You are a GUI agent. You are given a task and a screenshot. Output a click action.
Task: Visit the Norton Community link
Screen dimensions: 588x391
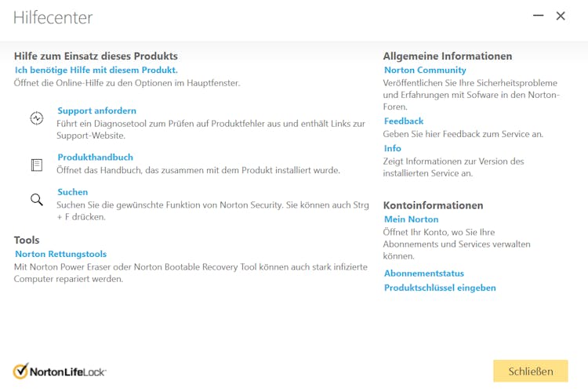tap(425, 70)
